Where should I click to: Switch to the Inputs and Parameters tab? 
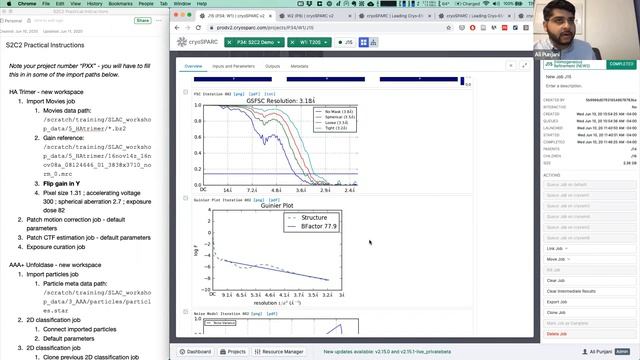click(x=233, y=66)
